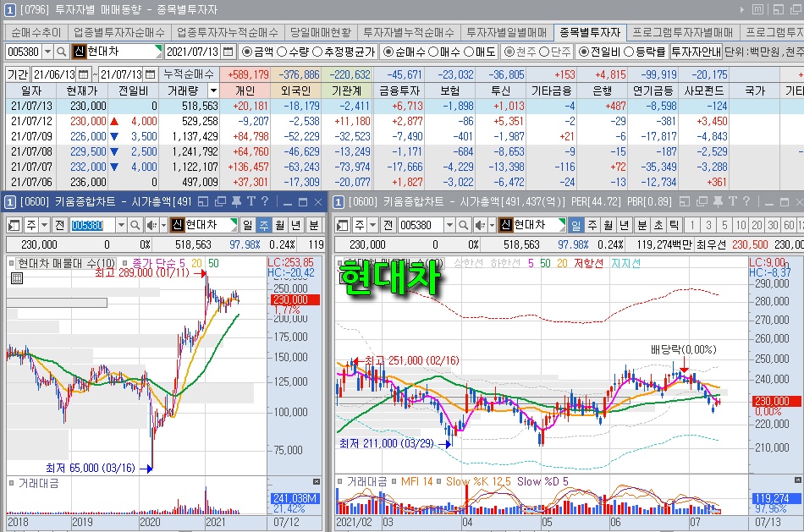Image resolution: width=804 pixels, height=532 pixels.
Task: Select 10 interval button in right chart
Action: coord(741,225)
